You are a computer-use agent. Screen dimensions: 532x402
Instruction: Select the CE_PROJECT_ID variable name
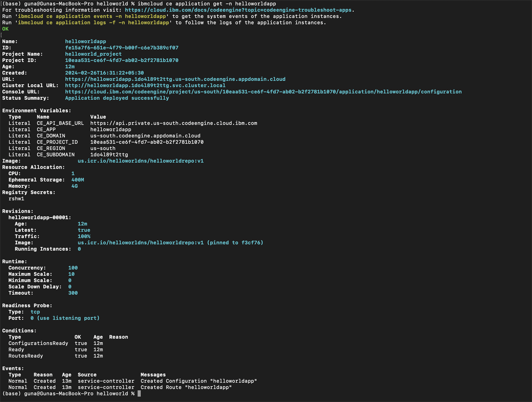coord(57,142)
